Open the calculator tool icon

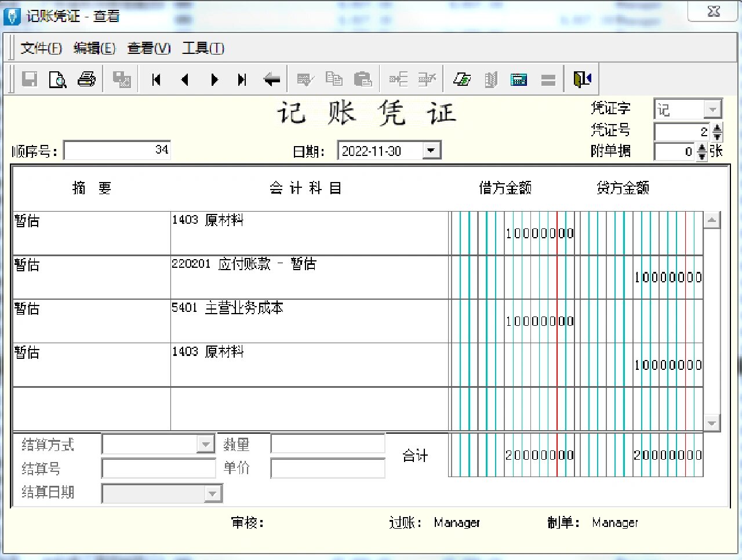[519, 79]
